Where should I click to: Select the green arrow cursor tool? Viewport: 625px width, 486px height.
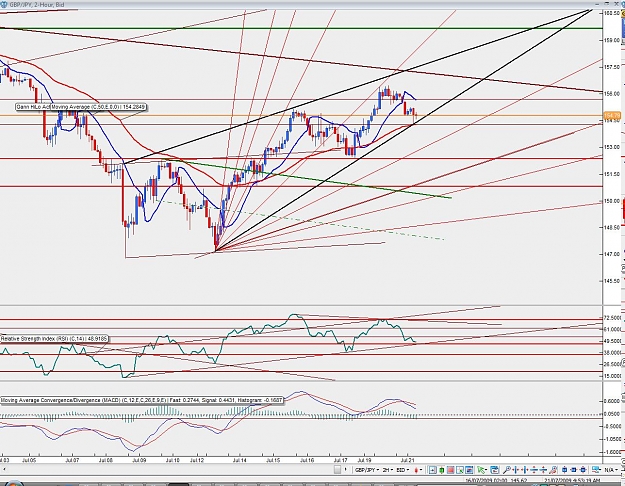pyautogui.click(x=481, y=470)
